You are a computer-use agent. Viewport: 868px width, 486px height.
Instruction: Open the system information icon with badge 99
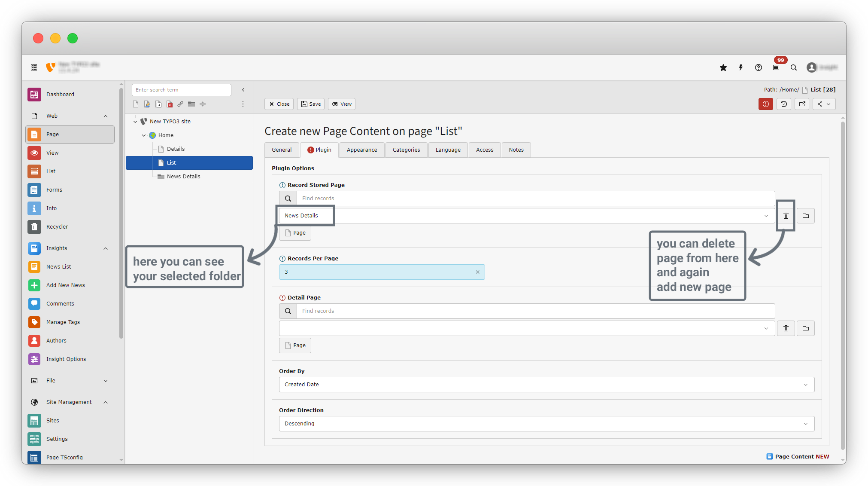pyautogui.click(x=776, y=67)
